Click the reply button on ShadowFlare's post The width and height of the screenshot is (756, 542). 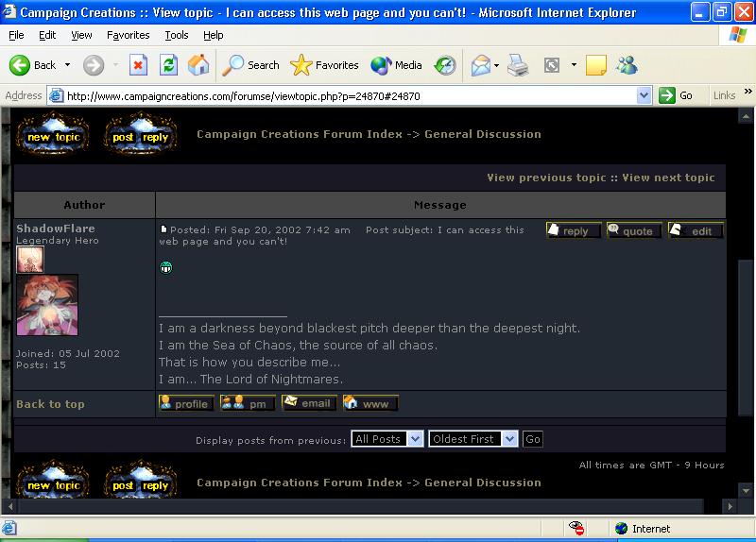coord(574,230)
